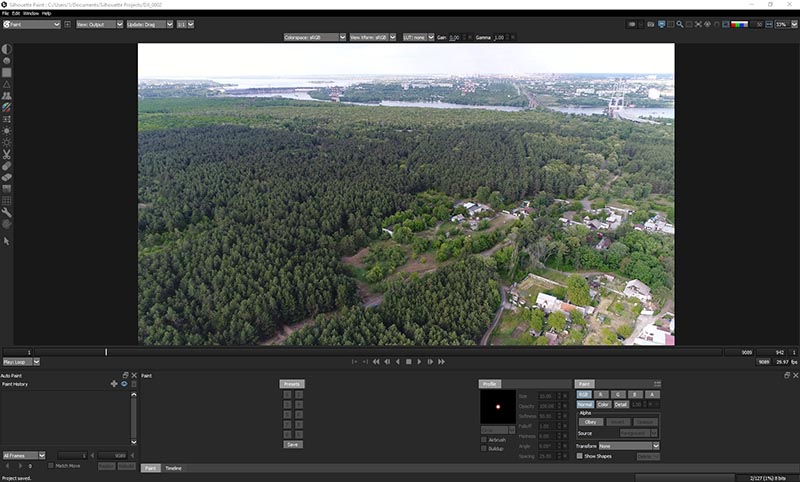Click the Gain value input field
The height and width of the screenshot is (482, 800).
point(453,37)
